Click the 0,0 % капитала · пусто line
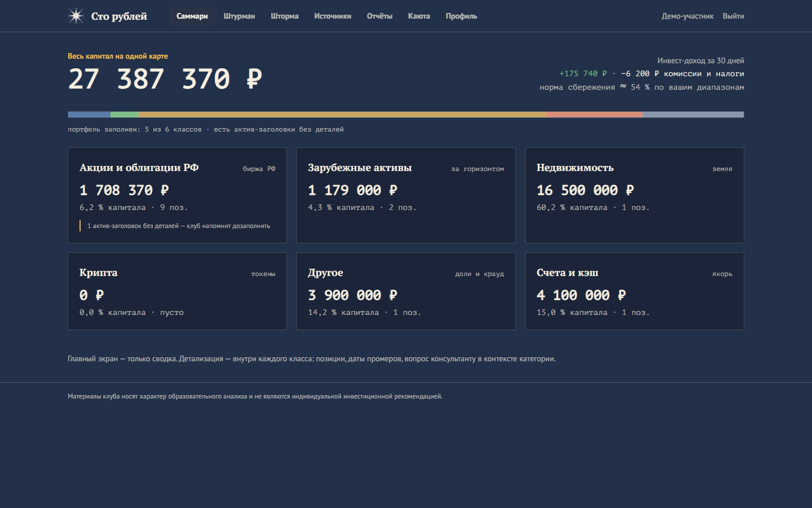Viewport: 812px width, 508px height. [131, 313]
